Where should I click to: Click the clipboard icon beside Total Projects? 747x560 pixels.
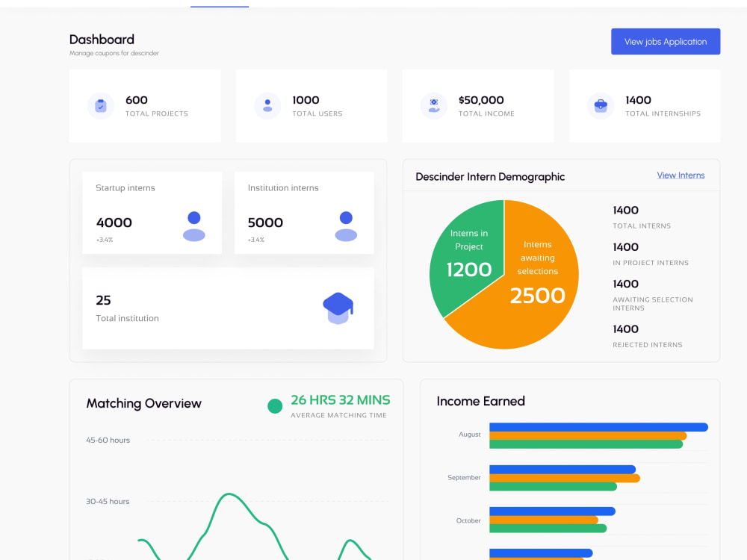coord(101,105)
